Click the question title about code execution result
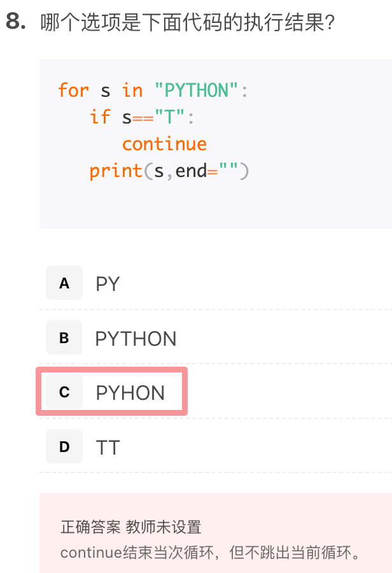The width and height of the screenshot is (392, 573). 188,22
